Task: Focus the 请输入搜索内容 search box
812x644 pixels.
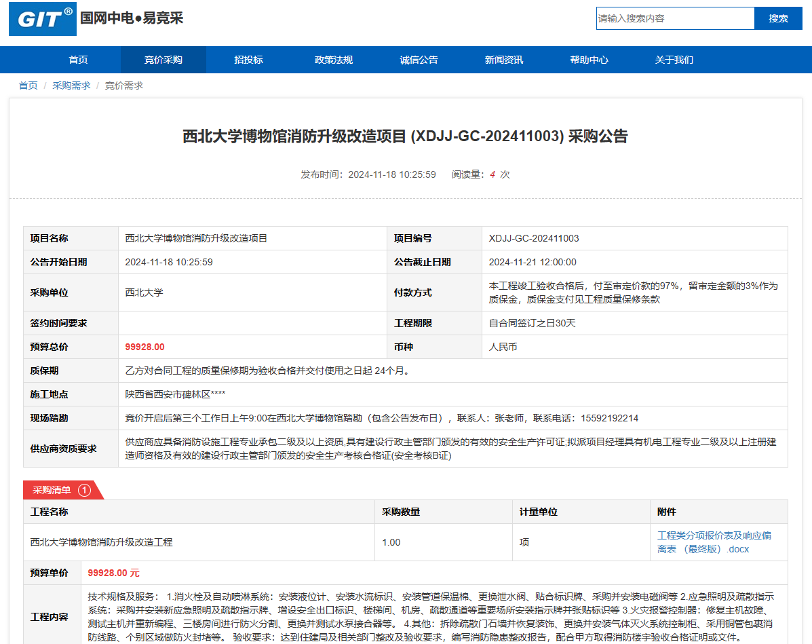Action: (x=675, y=18)
